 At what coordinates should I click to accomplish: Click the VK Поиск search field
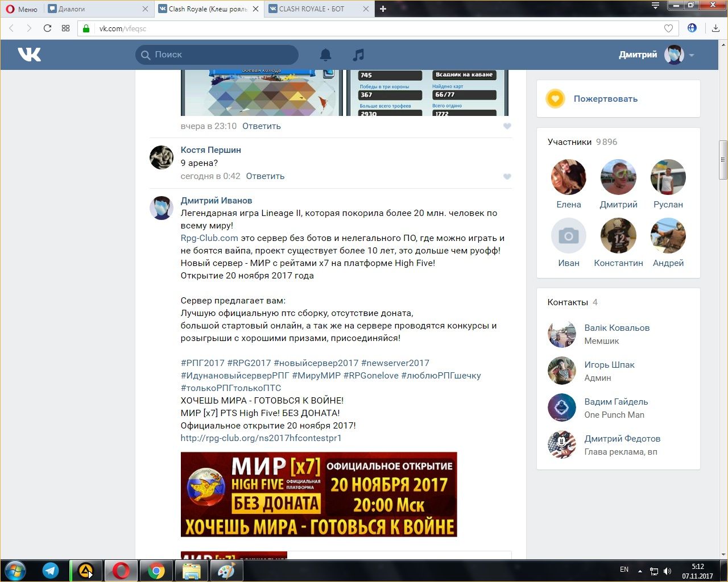[217, 55]
